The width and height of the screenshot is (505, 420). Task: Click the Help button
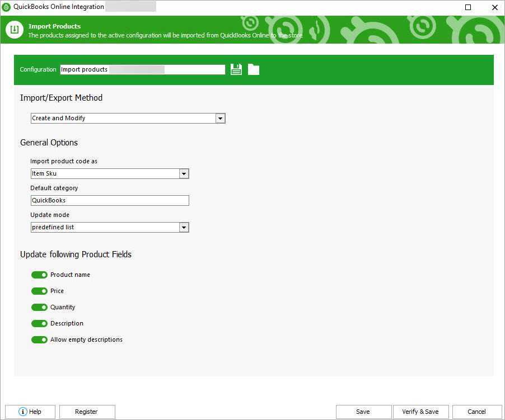pos(30,412)
